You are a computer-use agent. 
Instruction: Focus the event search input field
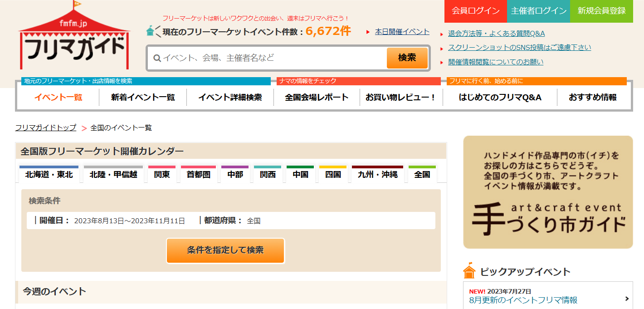tap(268, 58)
